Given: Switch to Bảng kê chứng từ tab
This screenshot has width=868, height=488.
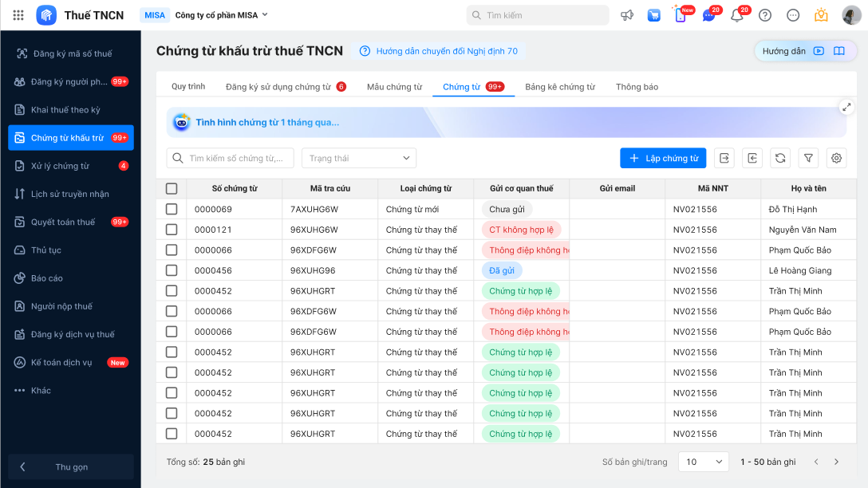Looking at the screenshot, I should click(559, 87).
